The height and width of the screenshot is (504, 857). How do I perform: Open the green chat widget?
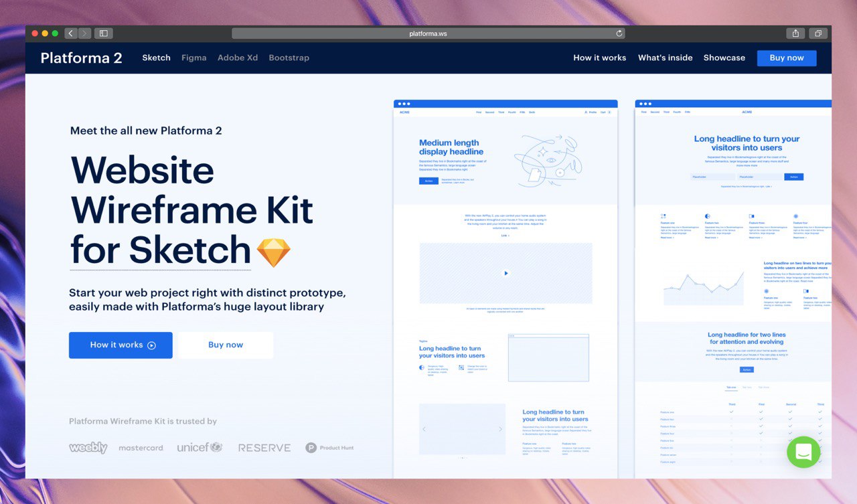pos(803,452)
